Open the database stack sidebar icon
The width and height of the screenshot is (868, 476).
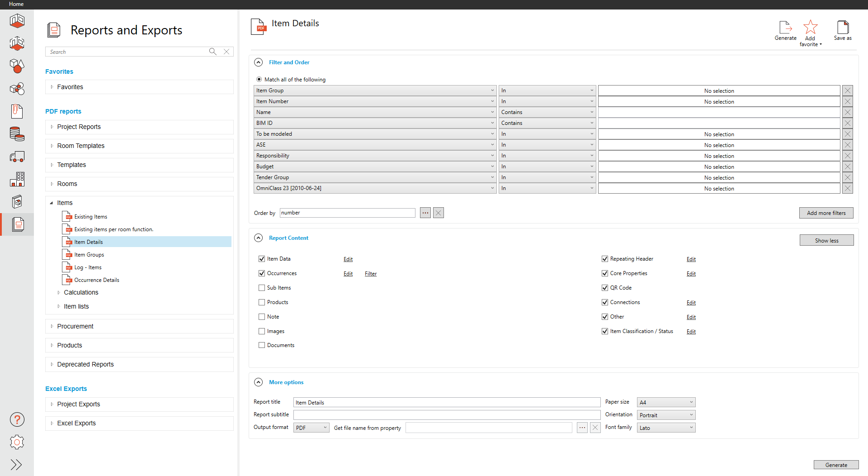(x=17, y=134)
